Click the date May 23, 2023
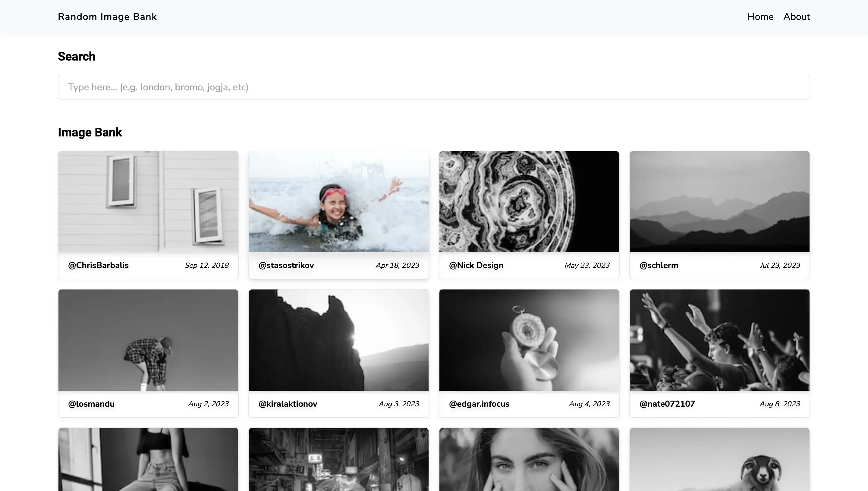 (x=587, y=265)
